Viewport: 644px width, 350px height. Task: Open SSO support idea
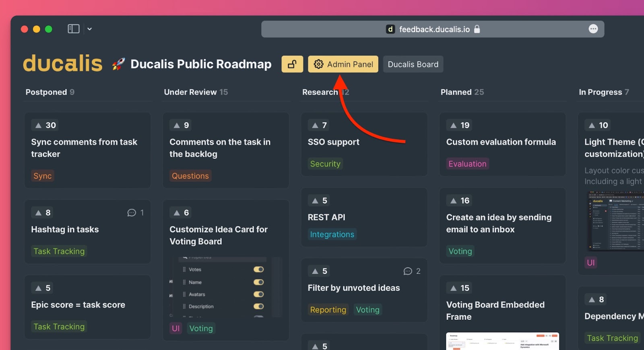coord(334,142)
